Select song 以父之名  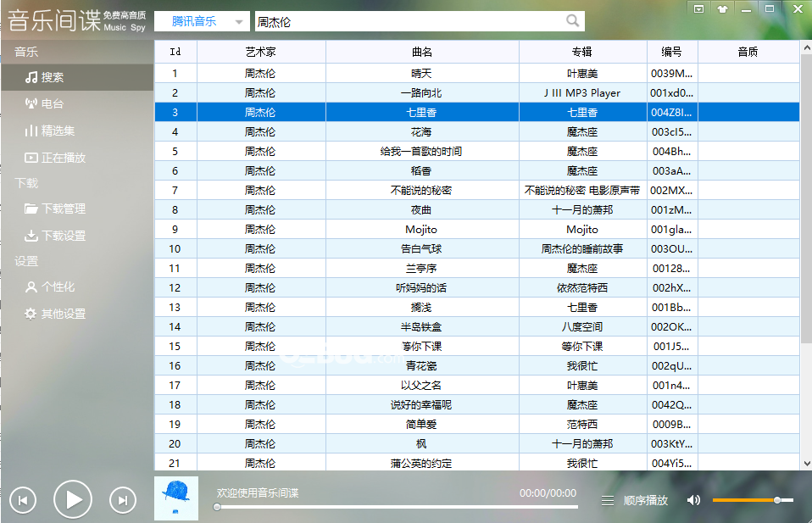(x=421, y=386)
